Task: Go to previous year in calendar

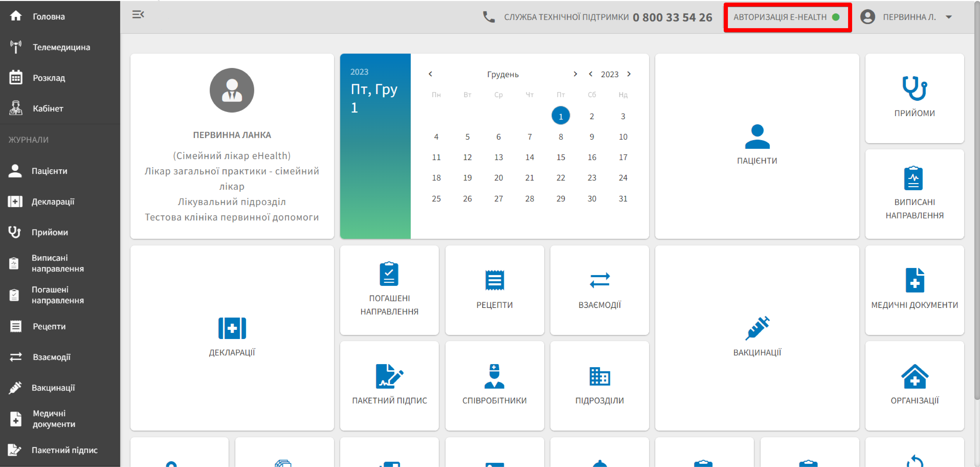Action: click(590, 74)
